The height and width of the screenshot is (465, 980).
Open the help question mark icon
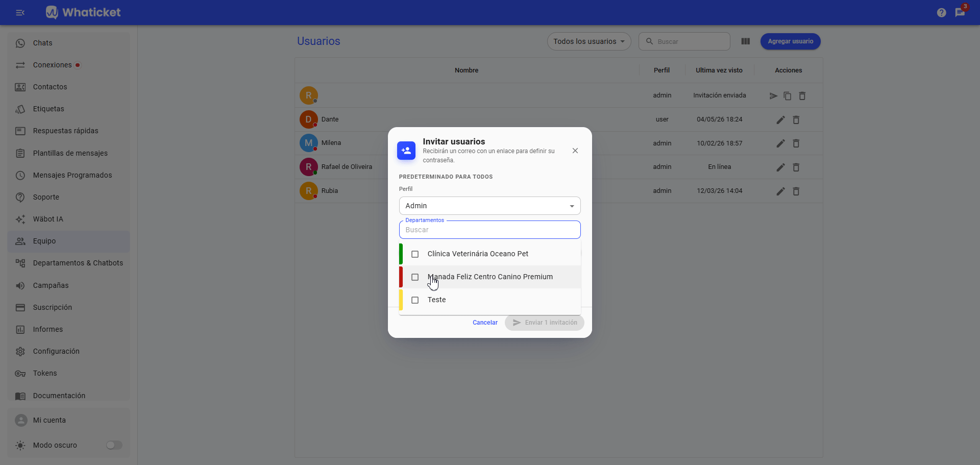point(941,12)
